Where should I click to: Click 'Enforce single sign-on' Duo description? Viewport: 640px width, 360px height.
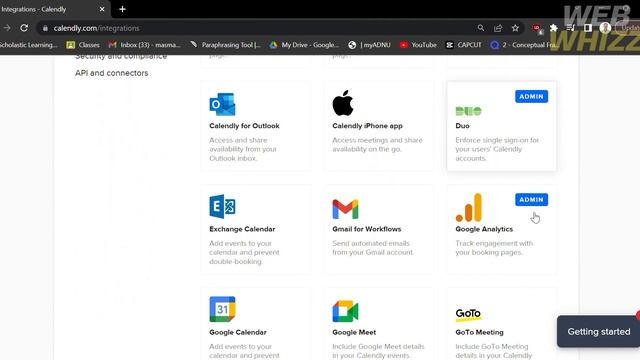[497, 149]
